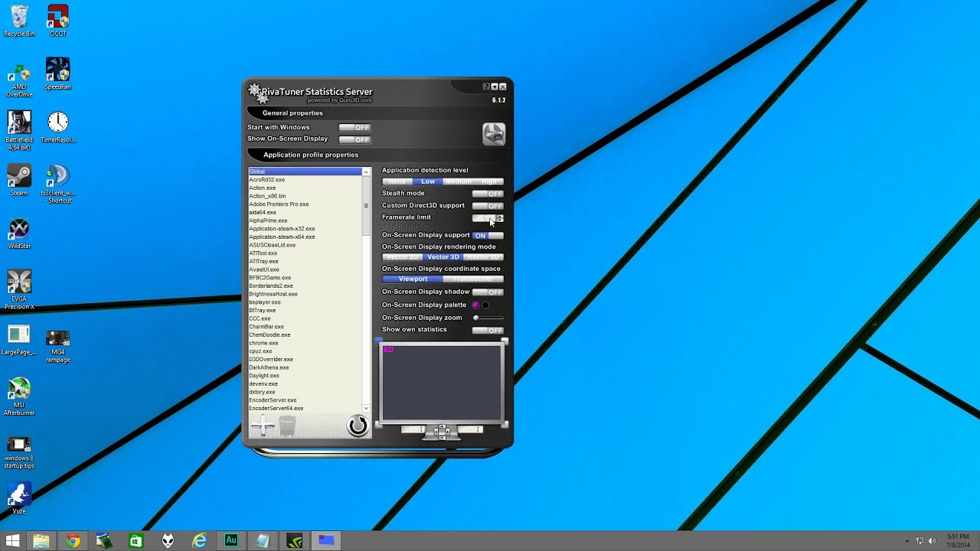Toggle Start with Windows switch

[354, 128]
